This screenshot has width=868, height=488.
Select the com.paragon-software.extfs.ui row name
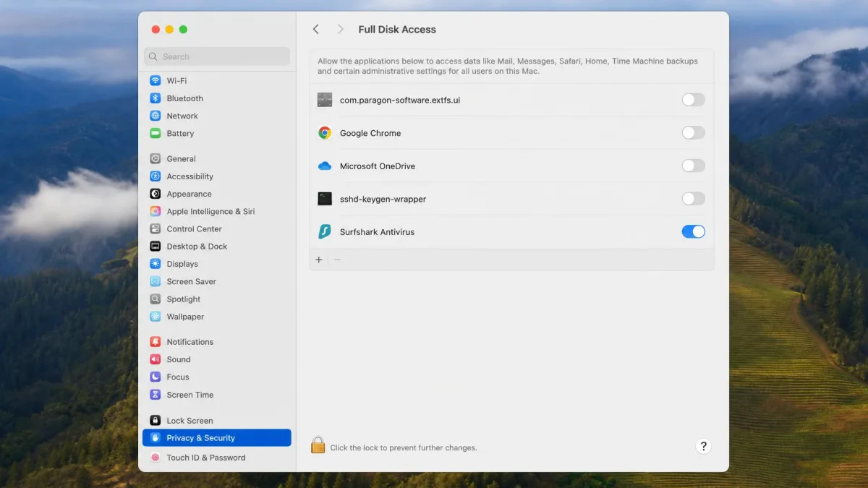[400, 100]
